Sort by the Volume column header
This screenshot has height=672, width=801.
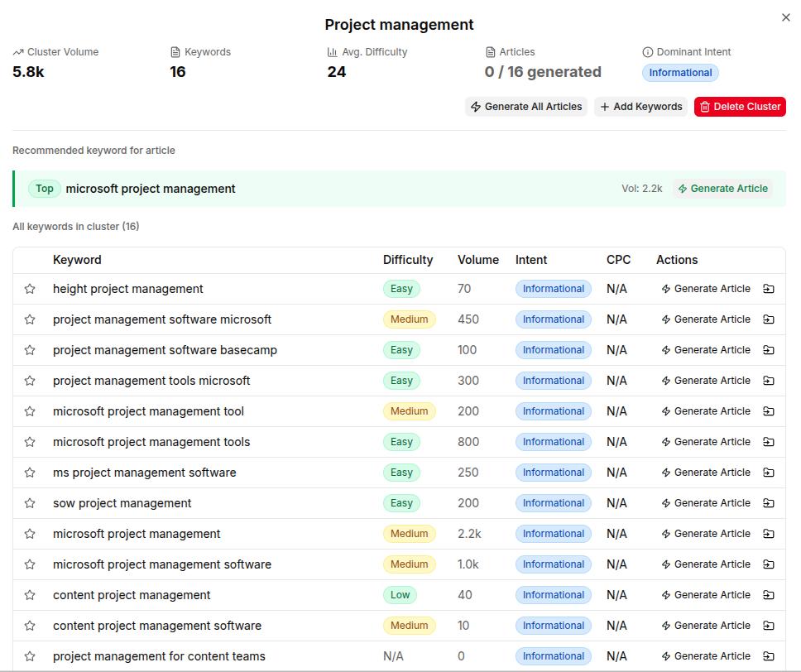(478, 260)
